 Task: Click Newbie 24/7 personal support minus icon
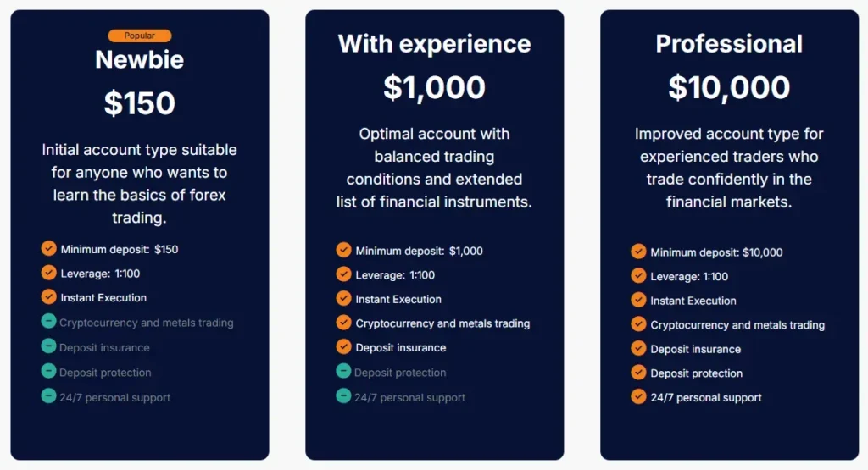coord(48,396)
